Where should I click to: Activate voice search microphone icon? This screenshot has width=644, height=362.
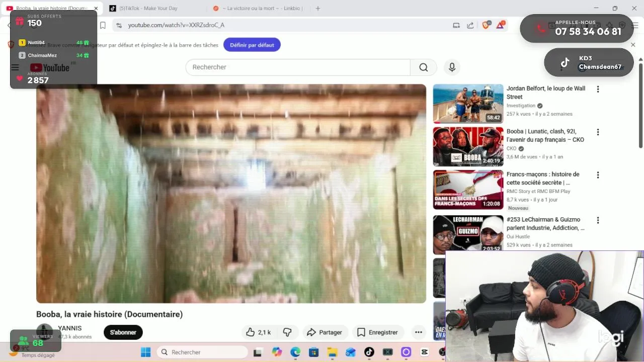tap(452, 67)
